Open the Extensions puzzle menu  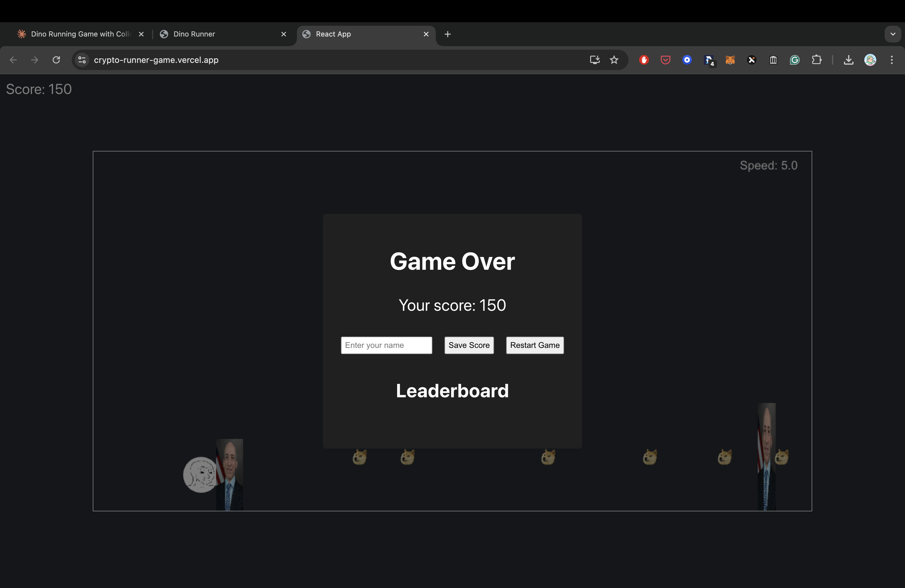click(816, 60)
